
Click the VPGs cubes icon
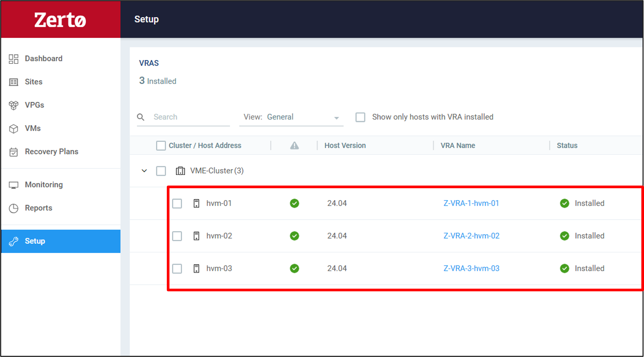(14, 105)
